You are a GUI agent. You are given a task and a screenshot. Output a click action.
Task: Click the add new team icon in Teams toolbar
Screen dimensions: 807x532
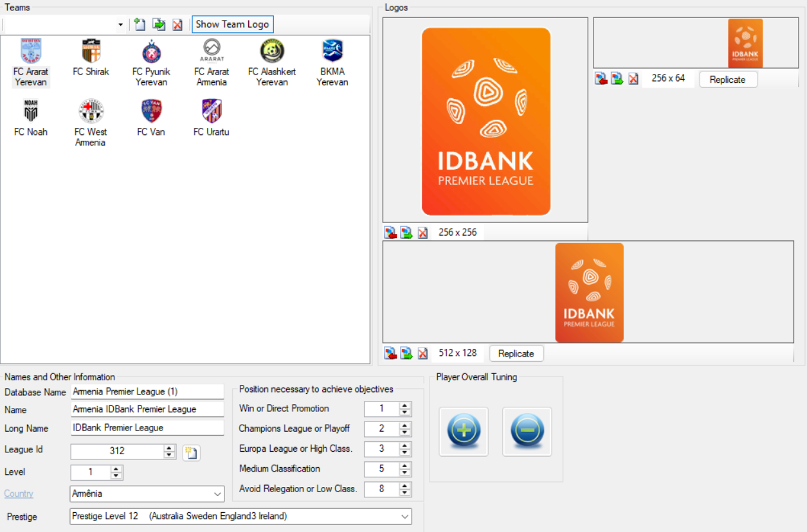click(140, 24)
